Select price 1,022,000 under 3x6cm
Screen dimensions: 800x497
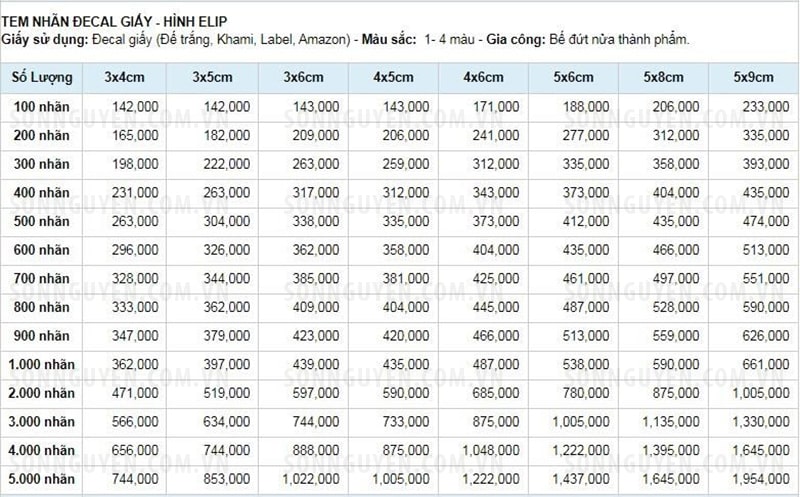pyautogui.click(x=311, y=479)
